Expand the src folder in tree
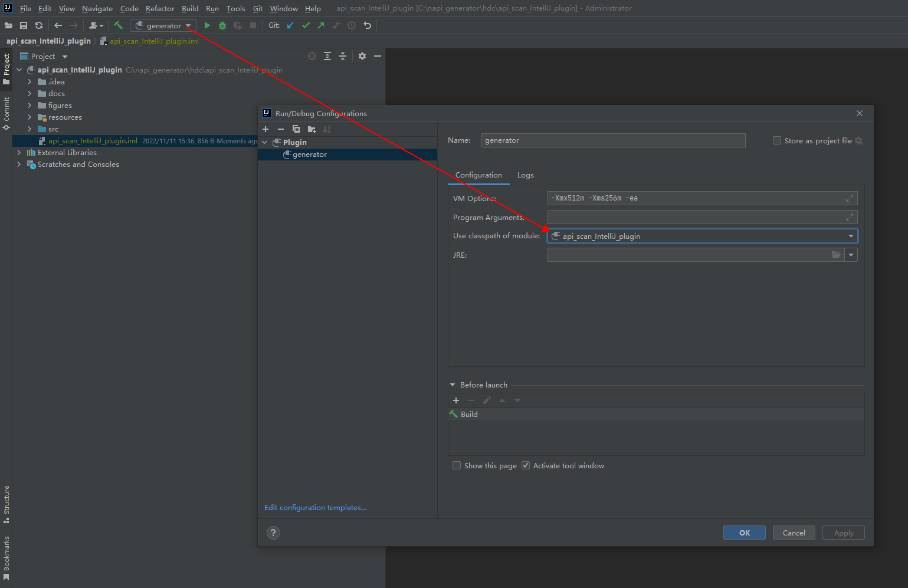 pos(29,129)
